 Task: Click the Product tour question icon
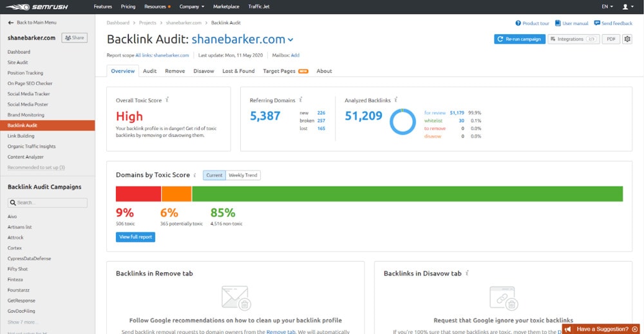(x=518, y=23)
